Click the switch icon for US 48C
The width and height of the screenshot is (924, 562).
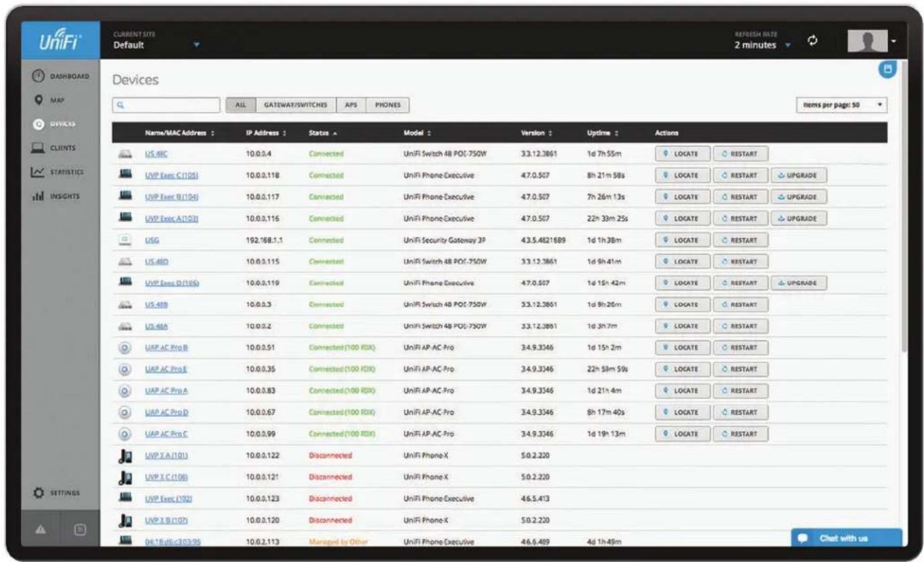[124, 154]
